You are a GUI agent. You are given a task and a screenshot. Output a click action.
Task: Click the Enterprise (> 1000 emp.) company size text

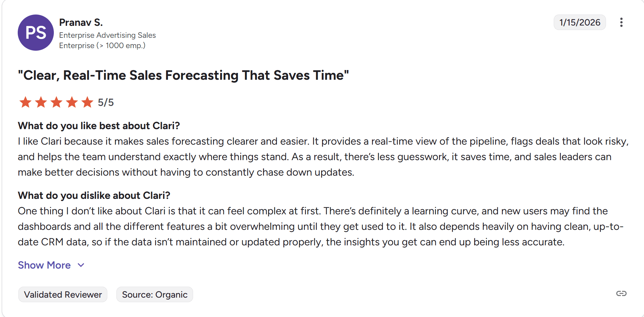pyautogui.click(x=102, y=46)
